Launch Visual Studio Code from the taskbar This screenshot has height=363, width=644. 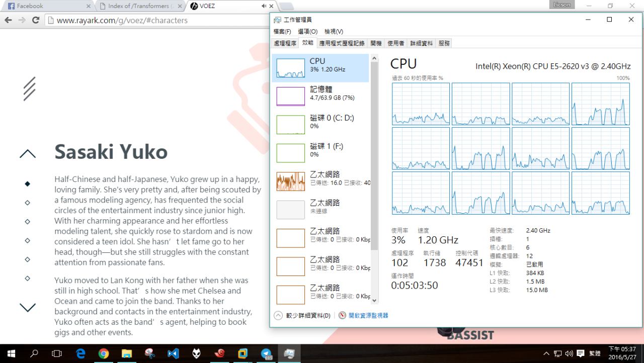pyautogui.click(x=173, y=353)
